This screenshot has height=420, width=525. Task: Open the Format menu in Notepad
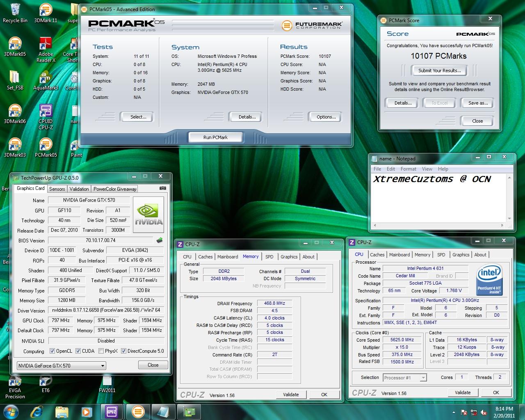408,169
